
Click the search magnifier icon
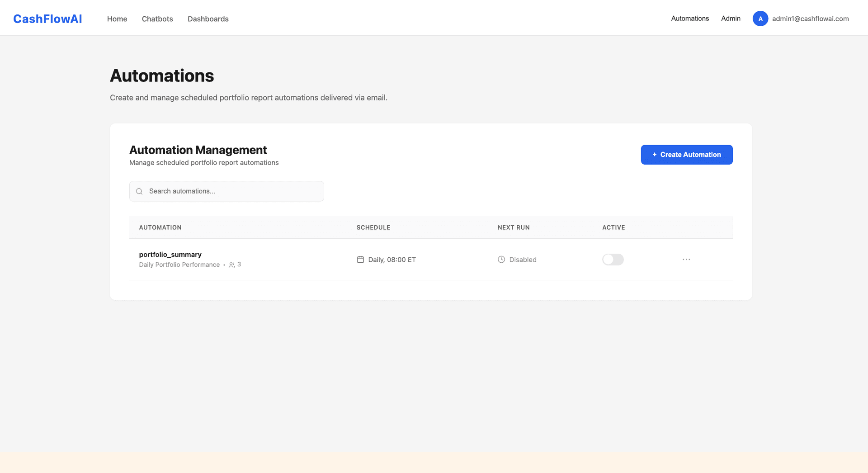click(139, 191)
